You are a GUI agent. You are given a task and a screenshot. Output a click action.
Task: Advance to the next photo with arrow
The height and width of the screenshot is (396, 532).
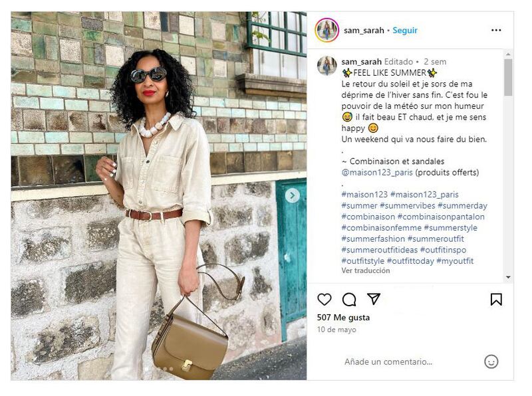(x=292, y=195)
